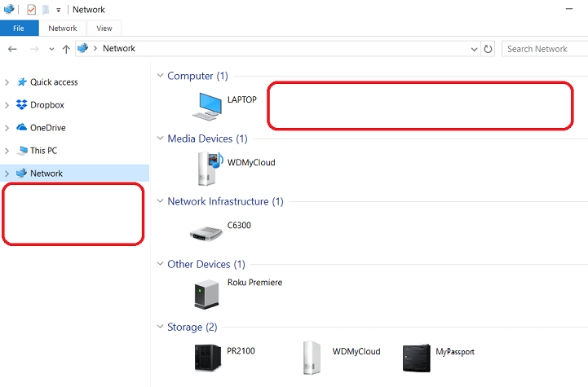Select OneDrive in navigation pane
588x387 pixels.
point(48,128)
